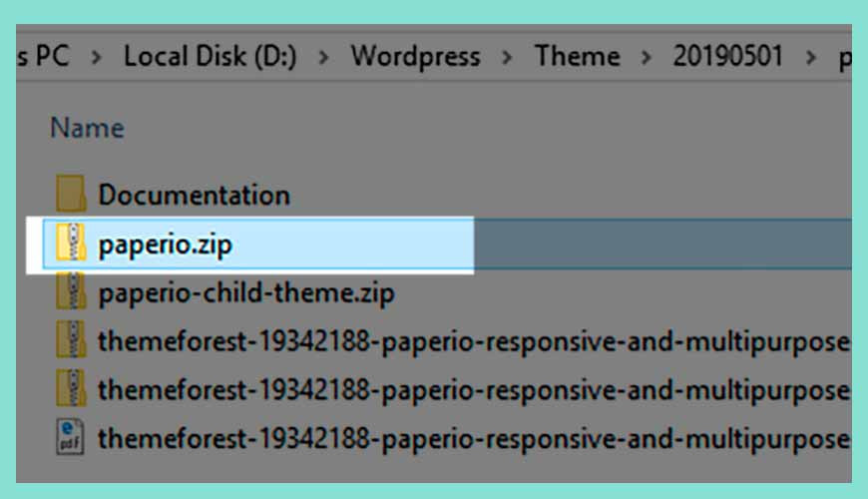Expand the chevron after Local Disk (D:)

coord(324,57)
